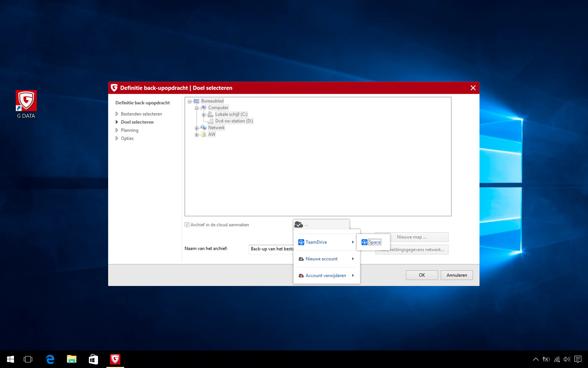Click Lokale schijf (C:) drive icon
The image size is (588, 368).
(210, 114)
